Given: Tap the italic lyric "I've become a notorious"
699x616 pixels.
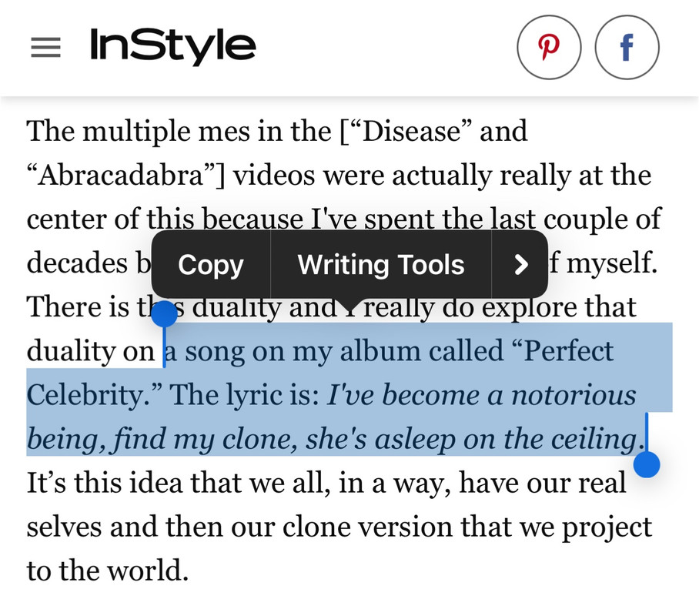Looking at the screenshot, I should 481,395.
